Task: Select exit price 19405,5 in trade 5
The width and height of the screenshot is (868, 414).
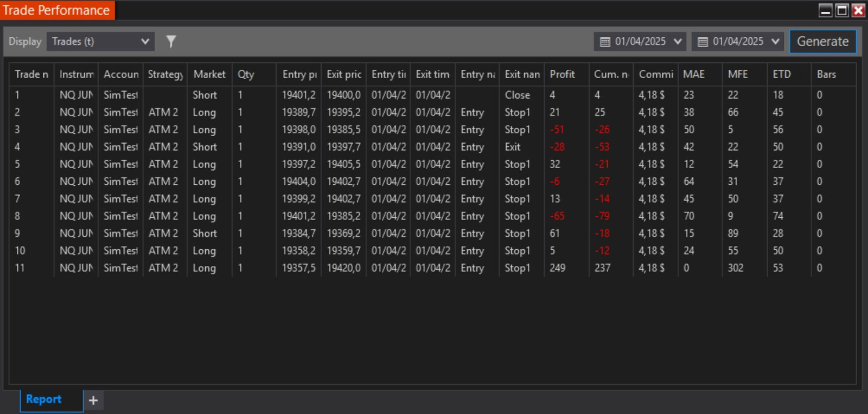Action: coord(343,164)
